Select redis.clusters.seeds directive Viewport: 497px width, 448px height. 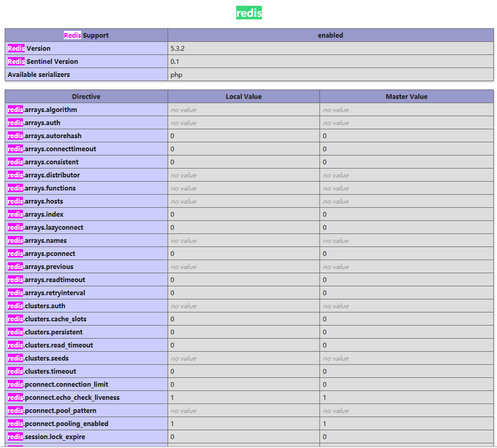[x=38, y=359]
